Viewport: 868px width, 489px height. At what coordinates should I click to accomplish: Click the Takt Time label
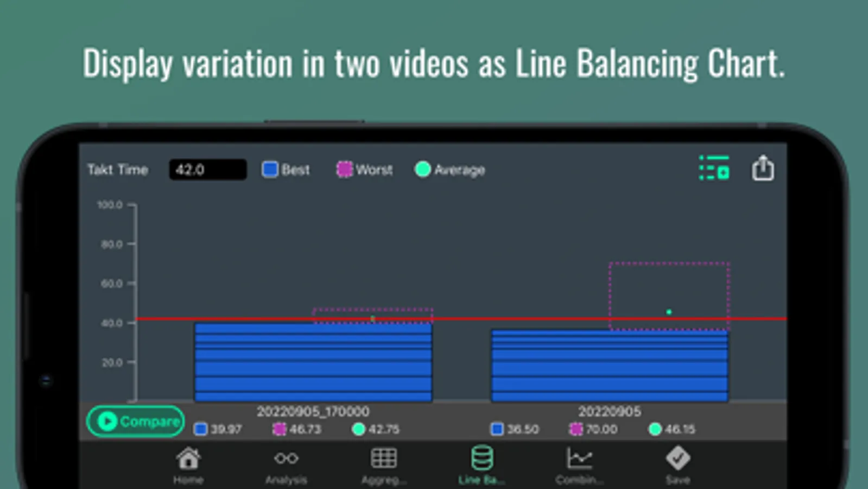[x=118, y=170]
